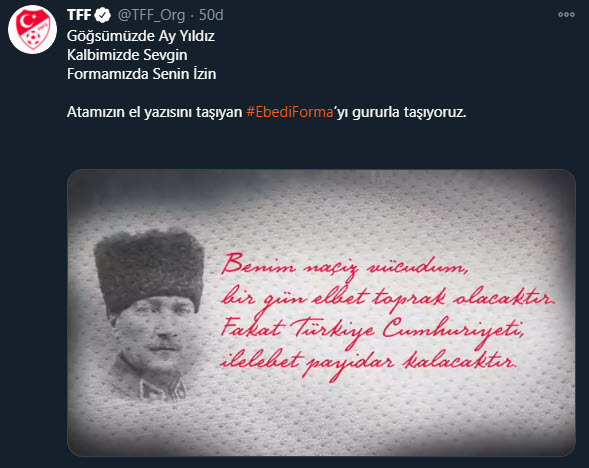Open the 50d timestamp link
The image size is (589, 468).
tap(211, 15)
